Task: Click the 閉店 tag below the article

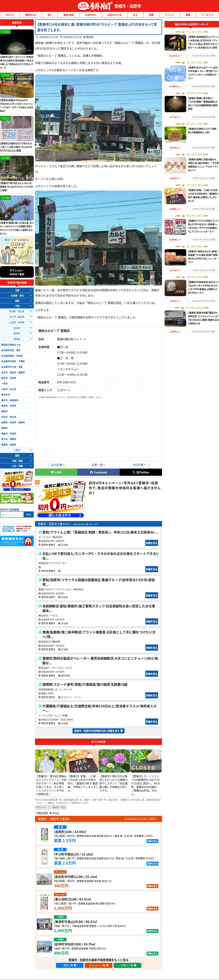Action: click(63, 807)
